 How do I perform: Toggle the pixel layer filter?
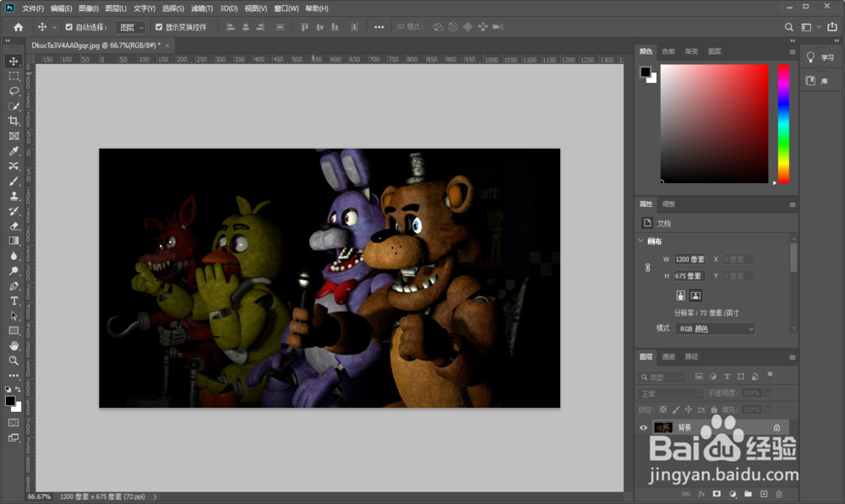(x=699, y=377)
